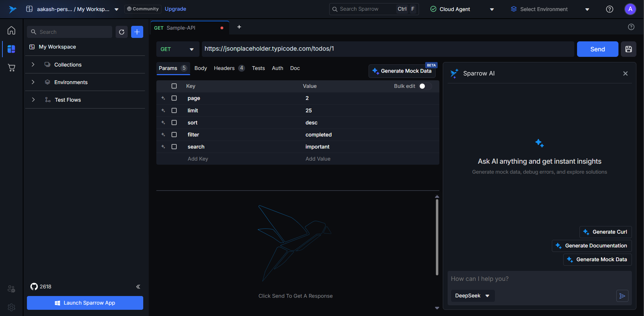This screenshot has width=644, height=316.
Task: Click the send message arrow icon
Action: pyautogui.click(x=622, y=296)
